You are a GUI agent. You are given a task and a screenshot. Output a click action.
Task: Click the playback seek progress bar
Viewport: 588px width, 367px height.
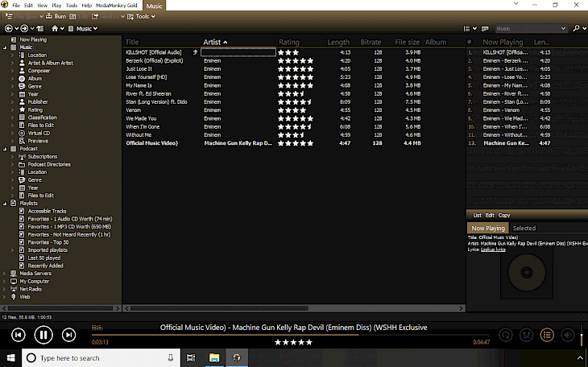point(290,335)
